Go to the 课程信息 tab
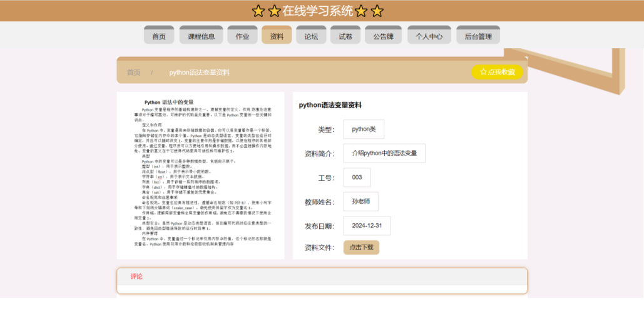The height and width of the screenshot is (309, 644). [x=201, y=36]
